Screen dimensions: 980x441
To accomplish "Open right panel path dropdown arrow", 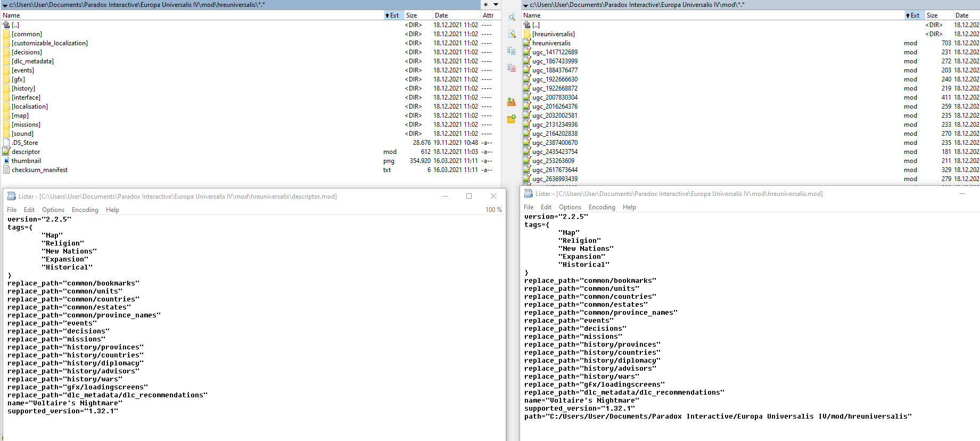I will pos(526,5).
